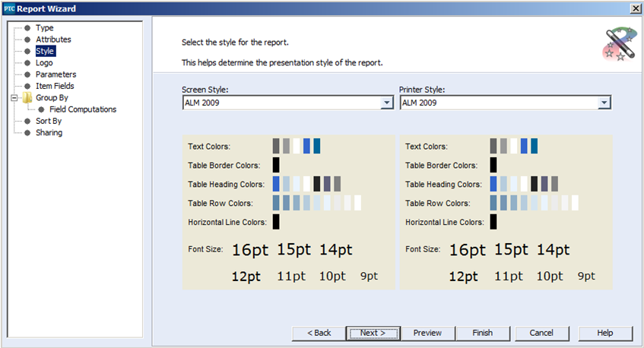Image resolution: width=644 pixels, height=348 pixels.
Task: Jump to the Sort By step
Action: [x=49, y=121]
